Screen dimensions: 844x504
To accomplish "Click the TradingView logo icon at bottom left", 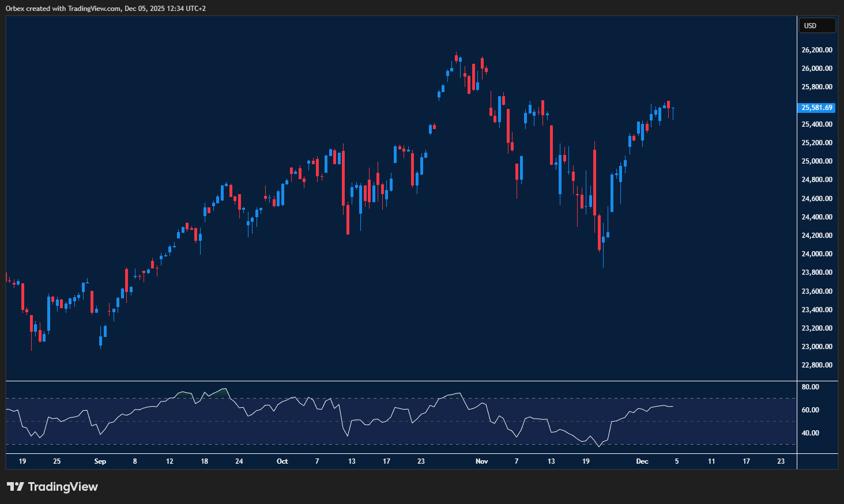I will tap(16, 487).
